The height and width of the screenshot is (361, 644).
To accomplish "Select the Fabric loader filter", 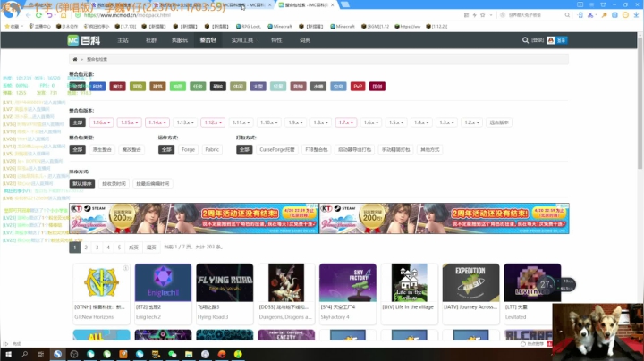I will click(x=212, y=150).
